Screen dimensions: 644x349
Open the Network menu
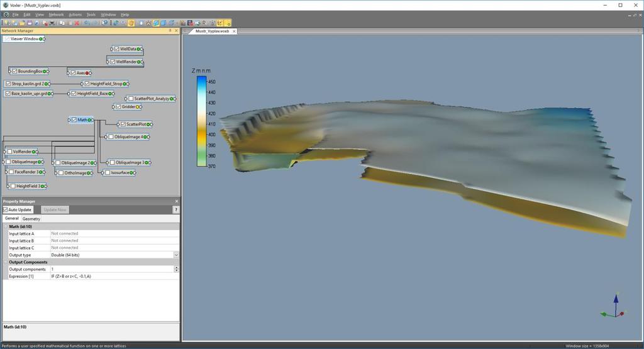coord(56,14)
